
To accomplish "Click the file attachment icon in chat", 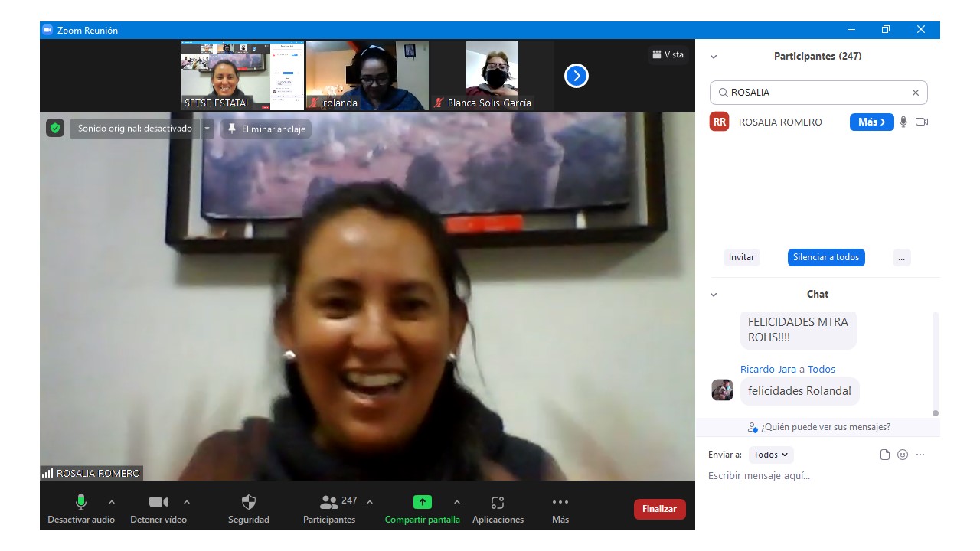I will (885, 455).
